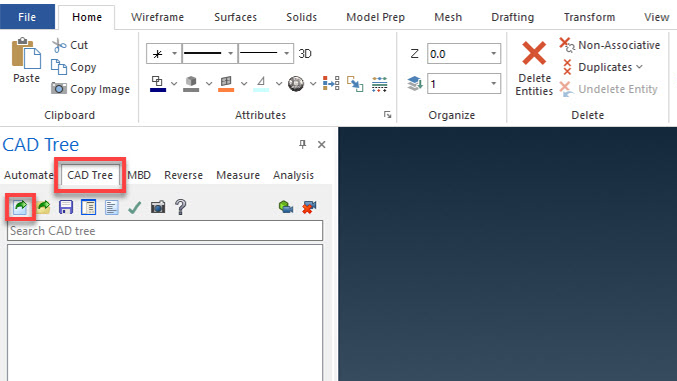
Task: Switch to the Transform ribbon tab
Action: tap(589, 17)
